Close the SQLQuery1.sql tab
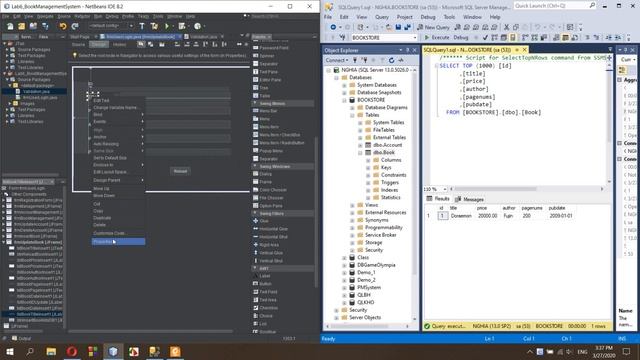 tap(524, 50)
